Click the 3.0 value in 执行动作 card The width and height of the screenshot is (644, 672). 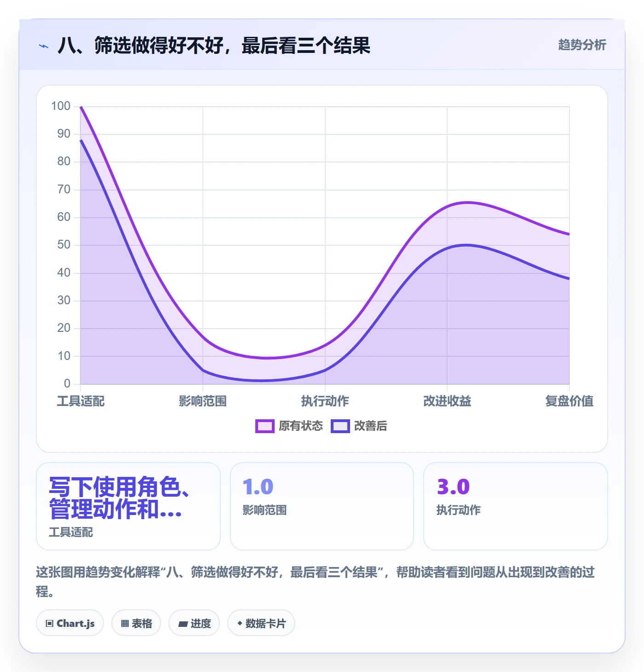(453, 487)
